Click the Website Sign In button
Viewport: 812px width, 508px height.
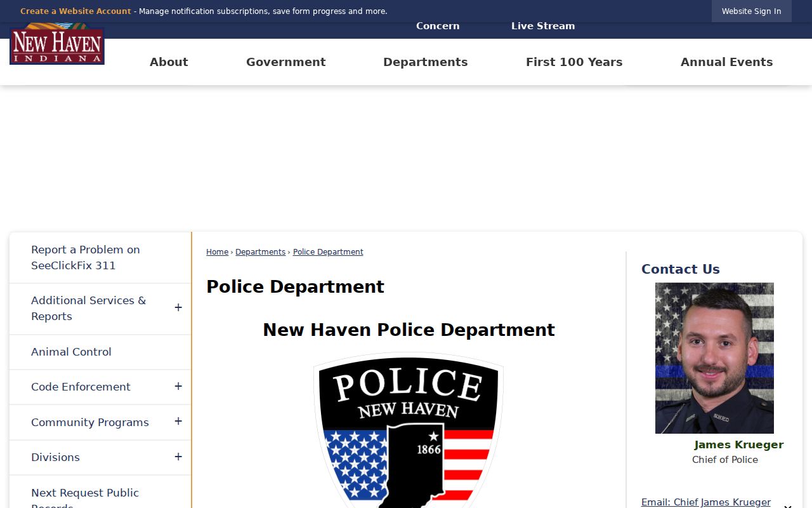(x=752, y=11)
